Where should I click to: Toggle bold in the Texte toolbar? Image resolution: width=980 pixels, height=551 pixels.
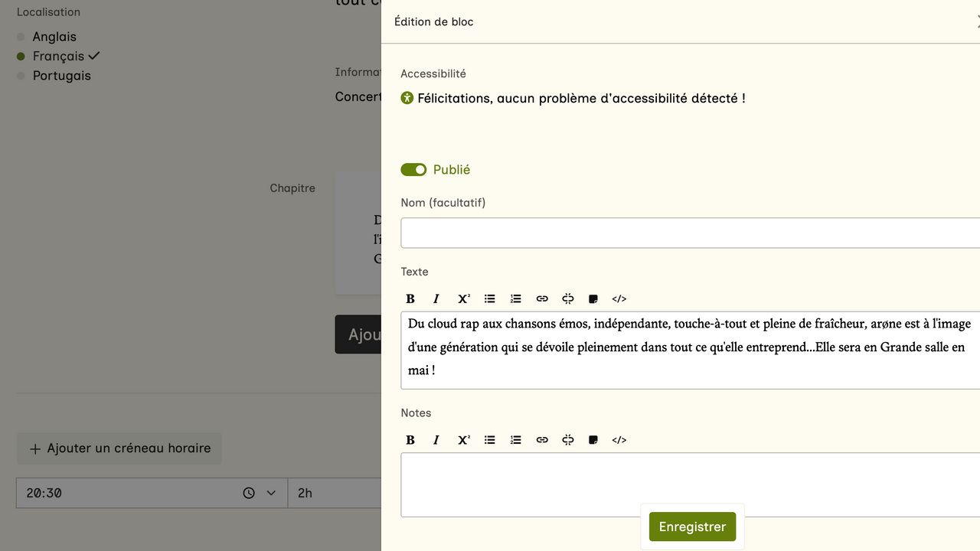410,298
